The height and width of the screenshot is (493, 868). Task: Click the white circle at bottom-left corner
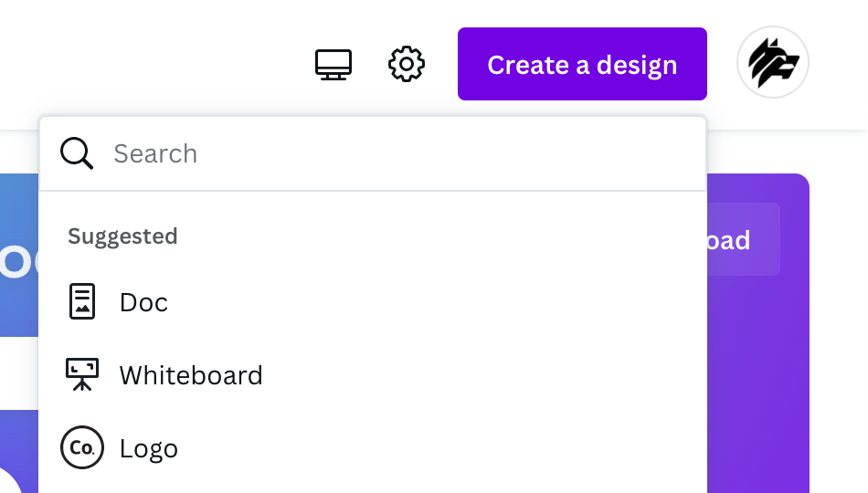pos(10,481)
